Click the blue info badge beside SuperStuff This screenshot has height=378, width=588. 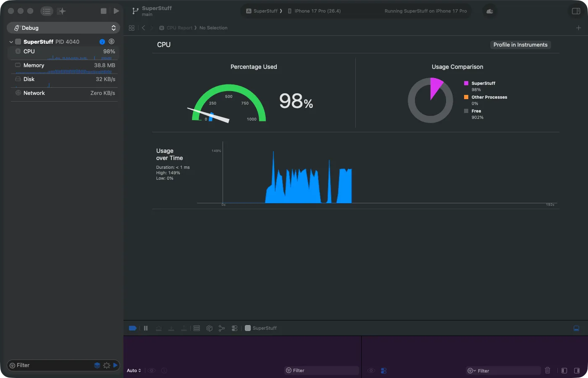[x=102, y=42]
